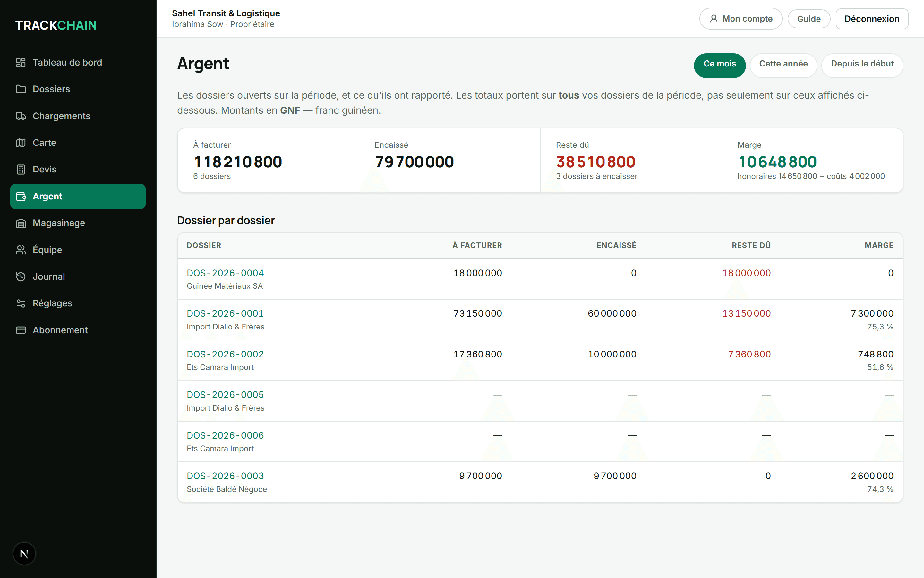Click the Dossiers folder icon
The image size is (924, 578).
(21, 89)
